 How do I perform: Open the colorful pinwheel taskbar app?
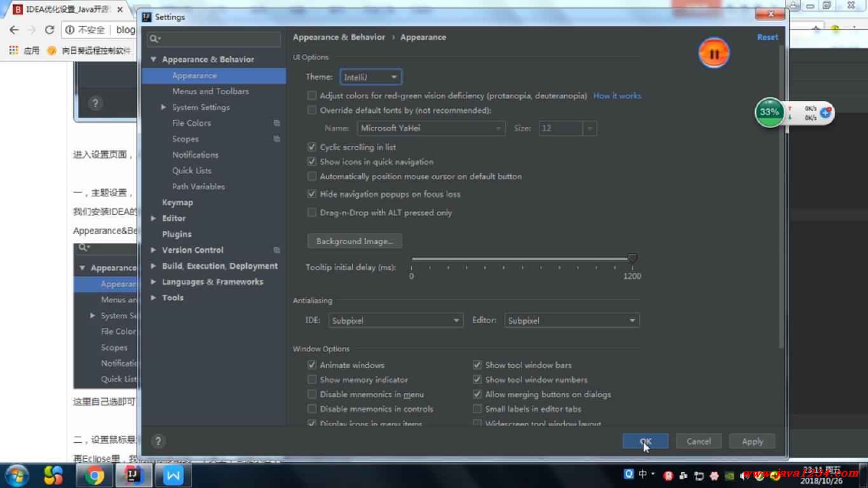53,475
